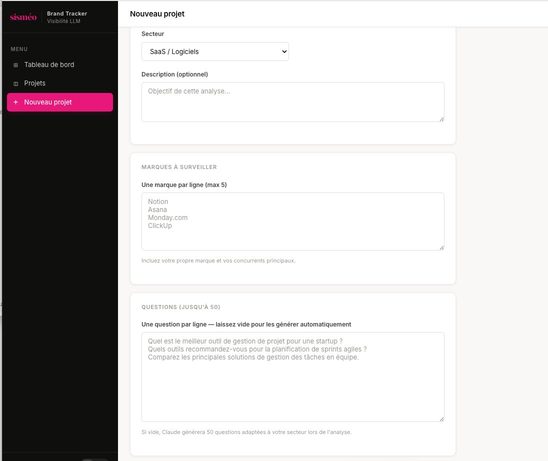Viewport: 548px width, 461px height.
Task: Click the Nouveau projet page heading
Action: (x=157, y=14)
